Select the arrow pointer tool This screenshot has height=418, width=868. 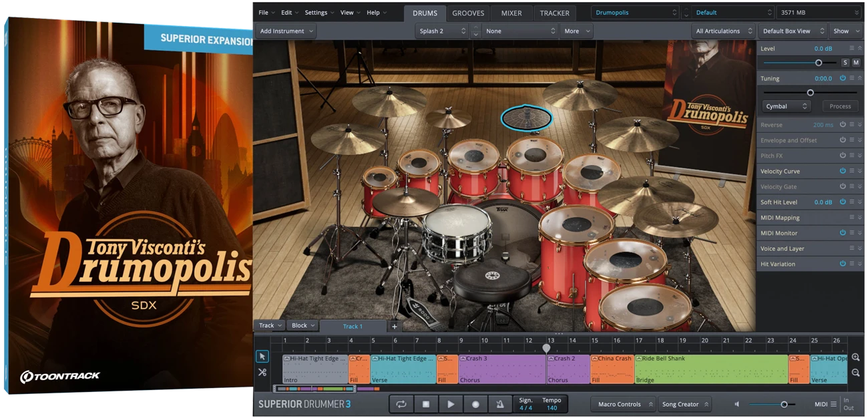262,357
